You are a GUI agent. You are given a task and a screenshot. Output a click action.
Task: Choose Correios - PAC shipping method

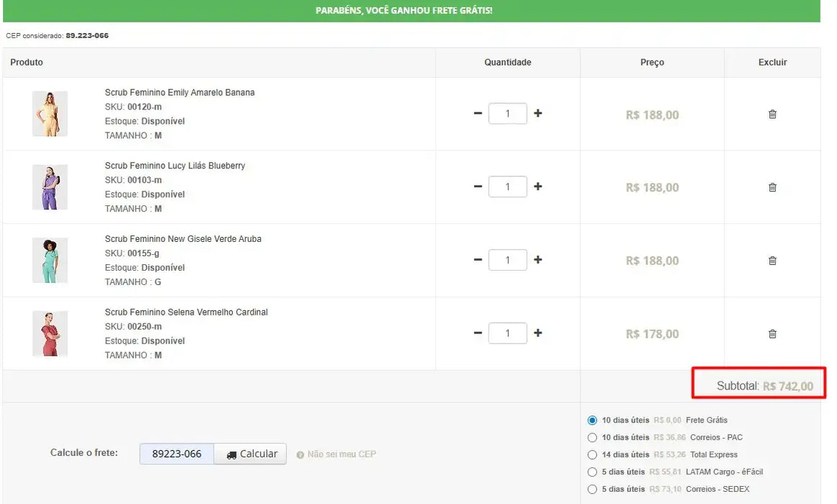[x=591, y=437]
